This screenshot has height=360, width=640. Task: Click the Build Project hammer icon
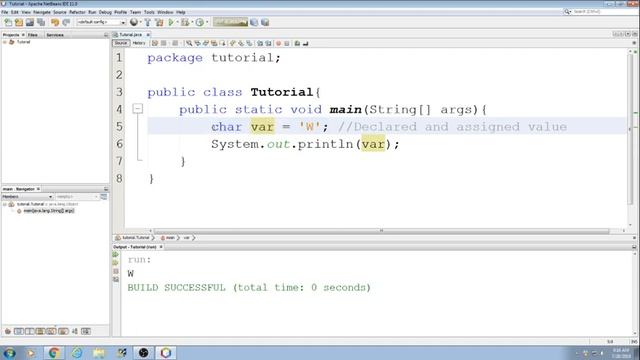[x=148, y=22]
